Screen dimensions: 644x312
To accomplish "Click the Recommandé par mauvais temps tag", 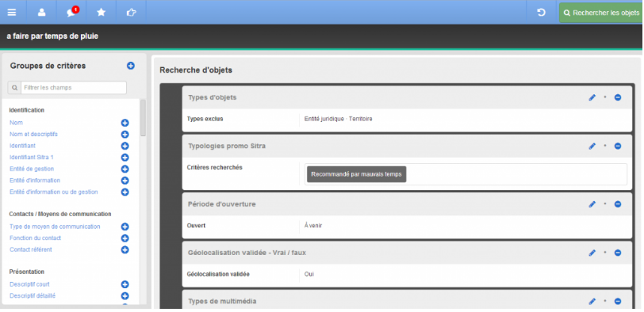I will [x=357, y=174].
